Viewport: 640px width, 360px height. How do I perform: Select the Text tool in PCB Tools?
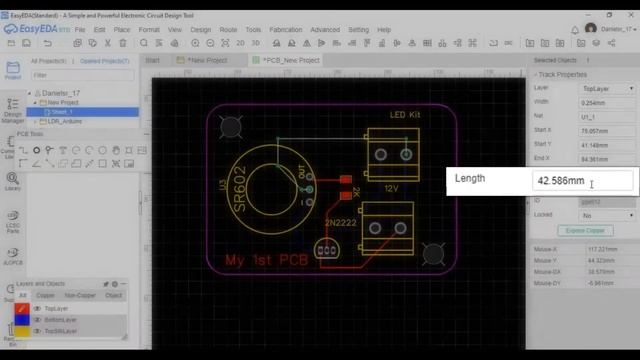(x=63, y=151)
